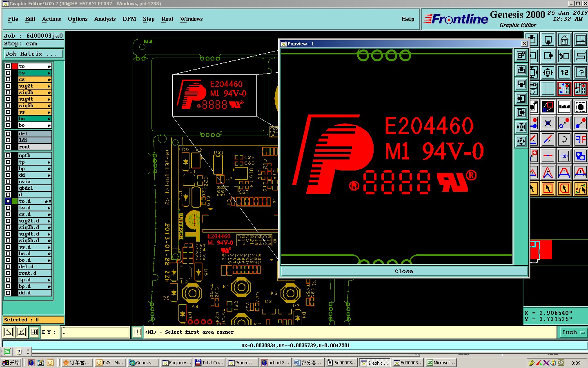Click the mirror F icon
Image resolution: width=588 pixels, height=368 pixels.
(x=580, y=139)
